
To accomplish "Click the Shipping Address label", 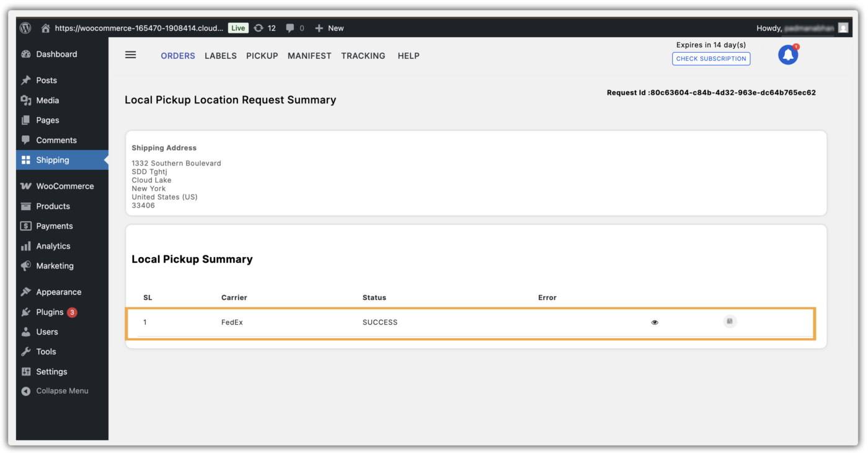I will 164,147.
